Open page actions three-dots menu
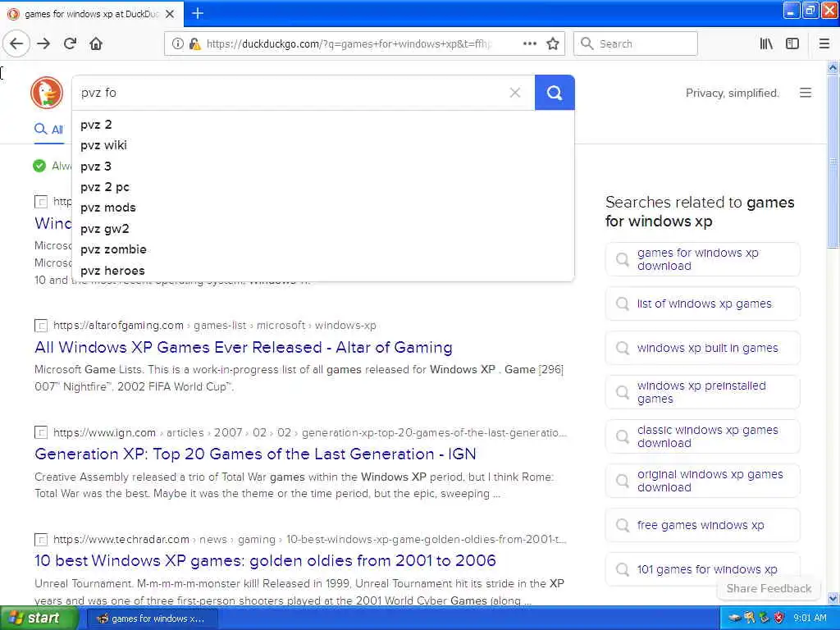 (529, 43)
